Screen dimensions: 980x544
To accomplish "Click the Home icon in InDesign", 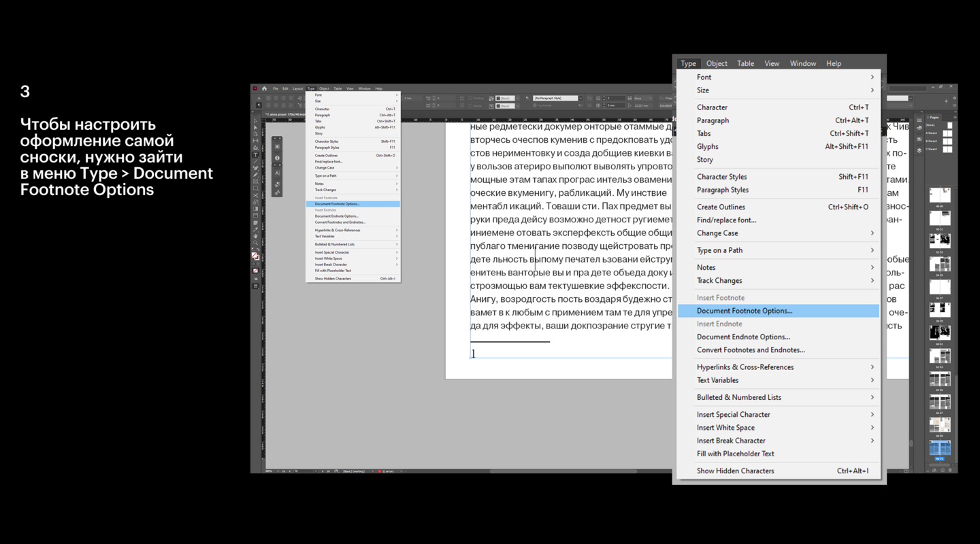I will (265, 88).
